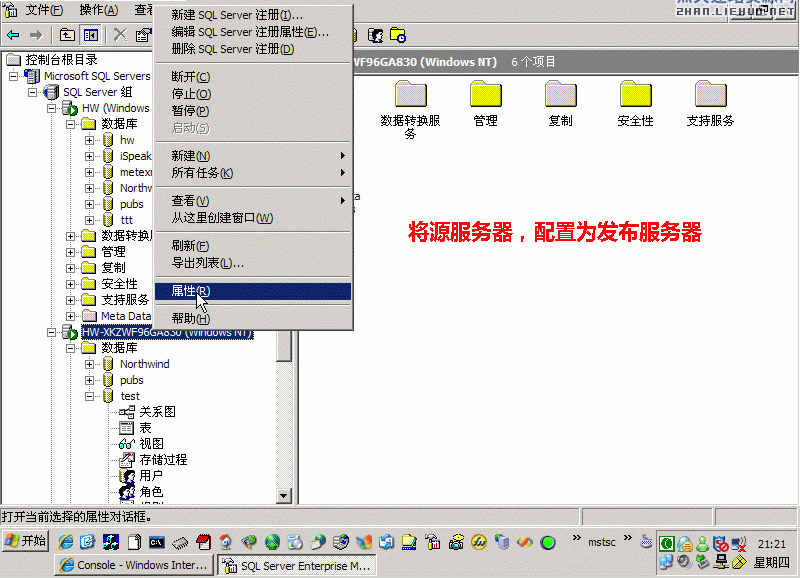
Task: Choose 断开(C) in the context menu
Action: [x=253, y=77]
